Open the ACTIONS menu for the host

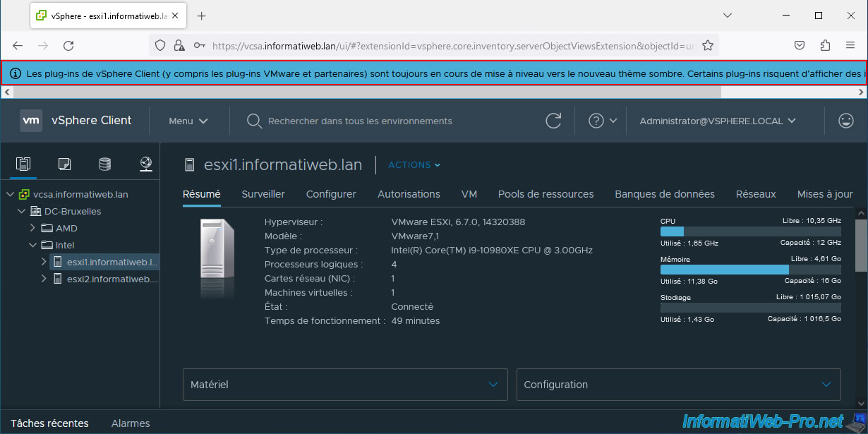click(414, 165)
